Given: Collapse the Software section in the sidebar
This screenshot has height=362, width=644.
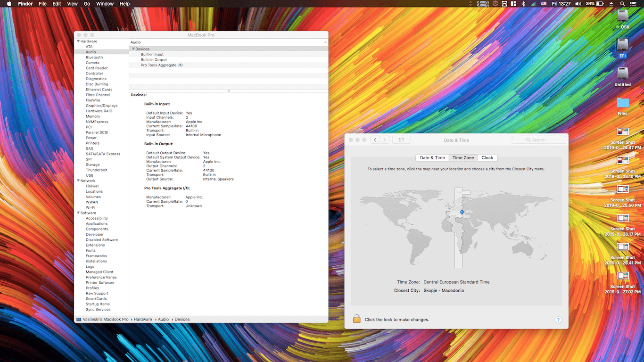Looking at the screenshot, I should pos(77,213).
